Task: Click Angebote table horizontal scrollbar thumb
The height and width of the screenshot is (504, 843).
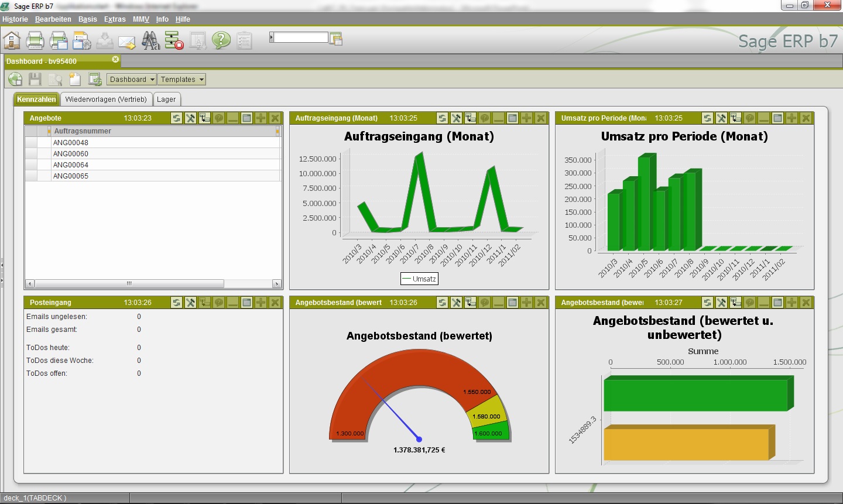Action: coord(129,283)
